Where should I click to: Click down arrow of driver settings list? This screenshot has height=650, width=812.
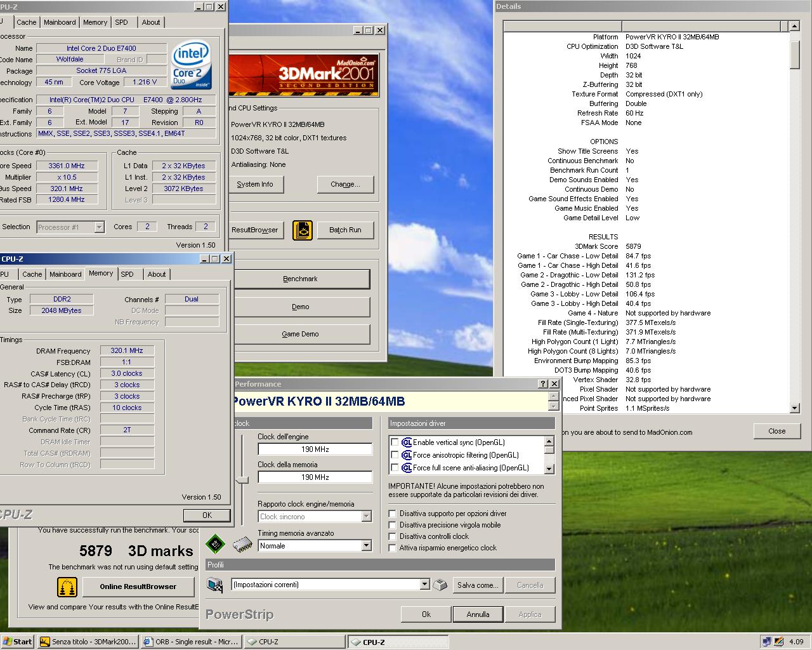549,469
